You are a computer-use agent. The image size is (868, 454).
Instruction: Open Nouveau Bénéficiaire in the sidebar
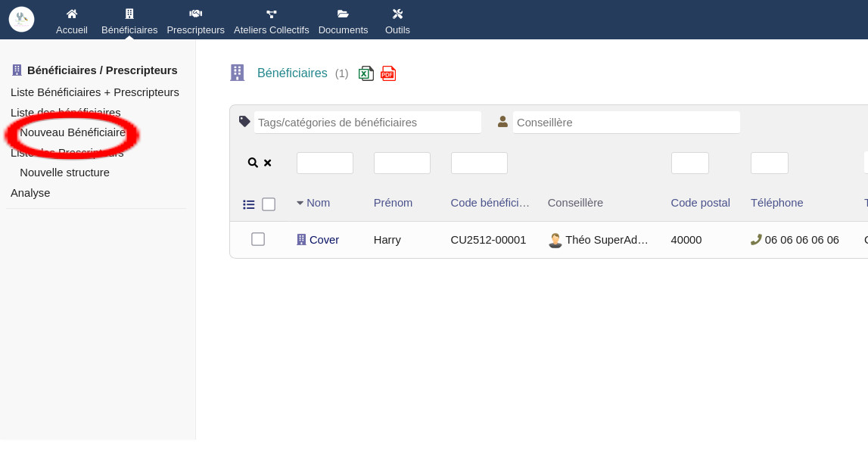click(x=73, y=132)
